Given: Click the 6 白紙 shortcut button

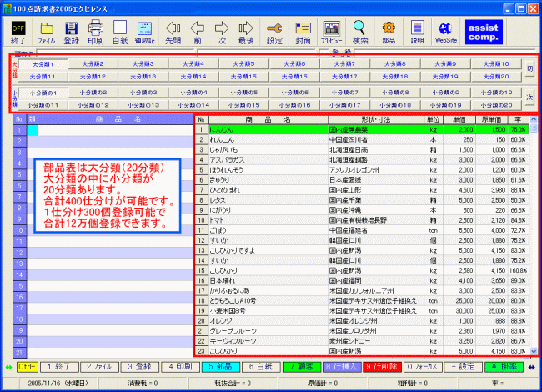Looking at the screenshot, I should click(261, 367).
